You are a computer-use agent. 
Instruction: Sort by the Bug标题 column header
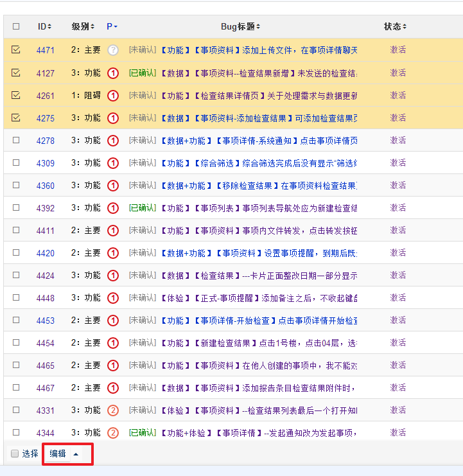pos(240,26)
